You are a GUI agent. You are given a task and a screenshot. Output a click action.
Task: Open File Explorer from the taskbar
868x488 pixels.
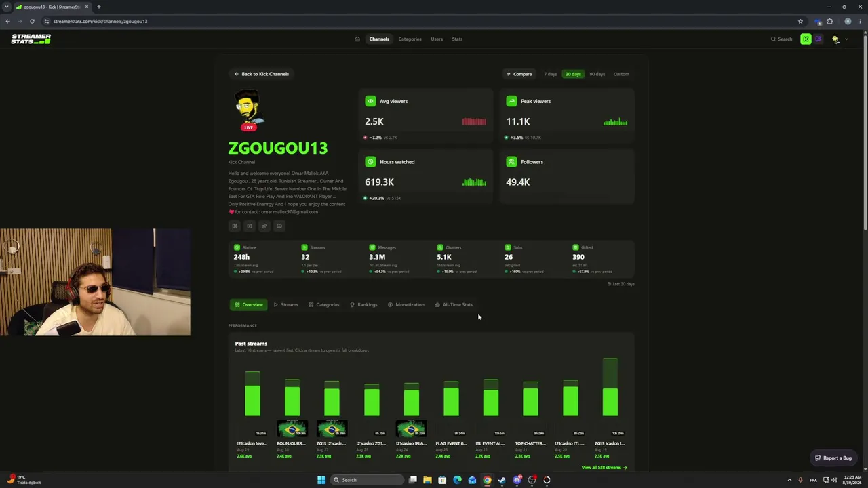point(427,480)
